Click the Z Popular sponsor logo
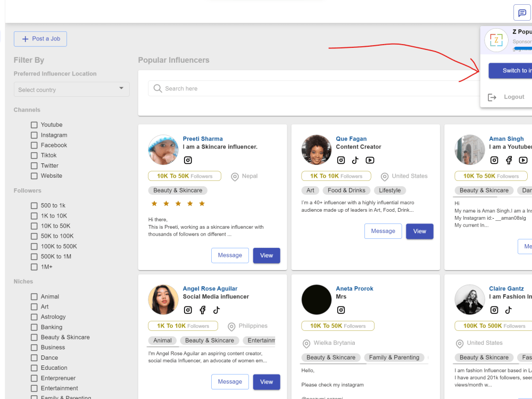This screenshot has height=399, width=532. click(496, 40)
